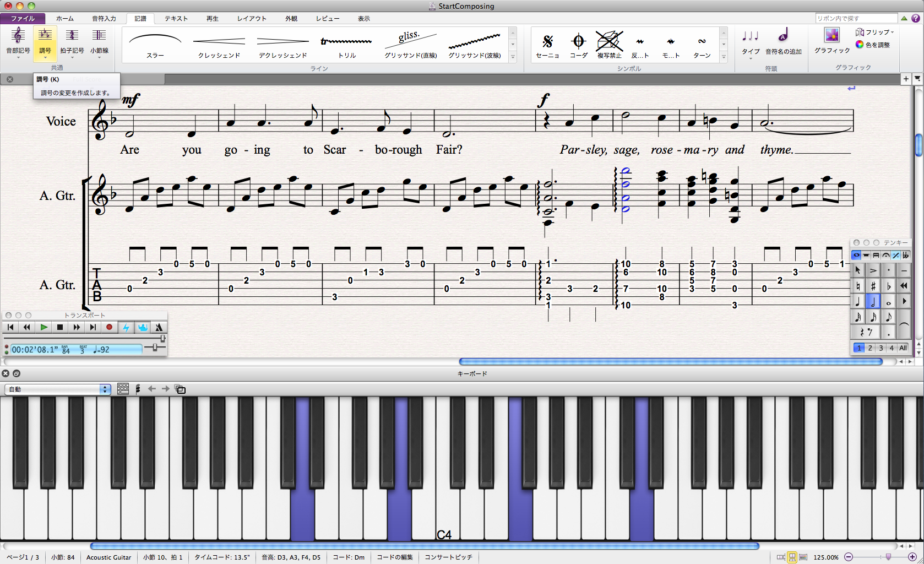
Task: Select the Crescendo (クレッシェンド) hairpin
Action: tap(219, 45)
